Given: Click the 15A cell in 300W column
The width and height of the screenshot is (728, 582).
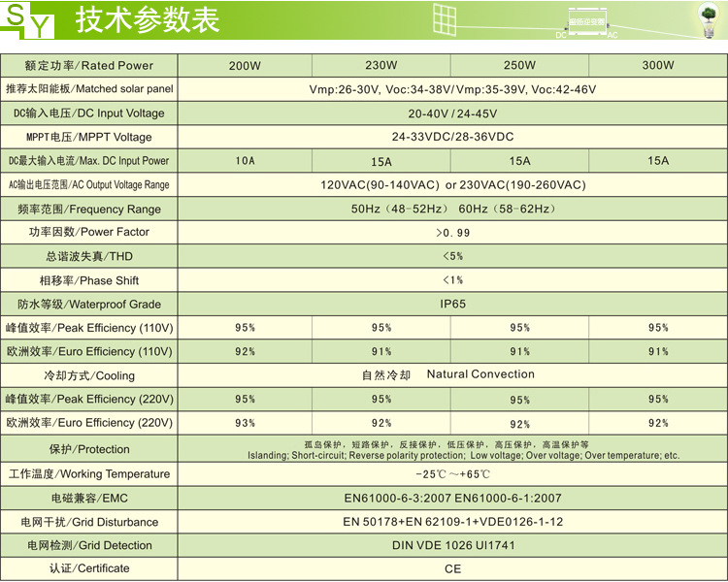Looking at the screenshot, I should tap(658, 161).
